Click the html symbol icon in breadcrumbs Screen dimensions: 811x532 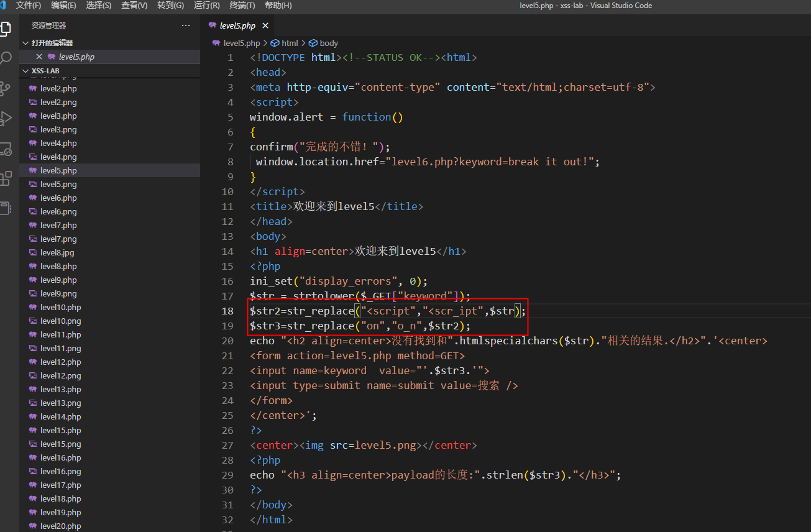pos(275,43)
